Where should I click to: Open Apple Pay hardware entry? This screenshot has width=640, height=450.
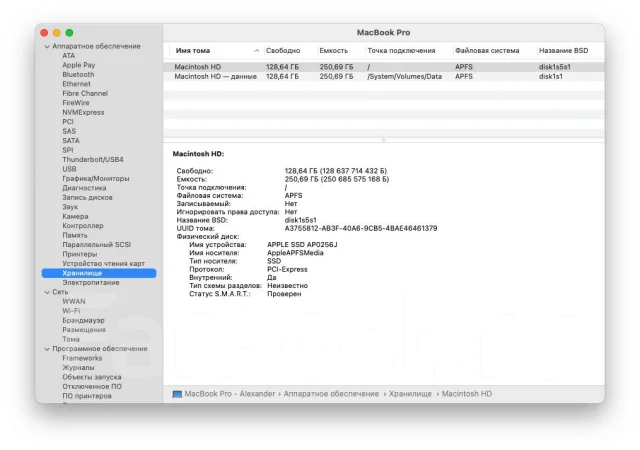pyautogui.click(x=78, y=65)
